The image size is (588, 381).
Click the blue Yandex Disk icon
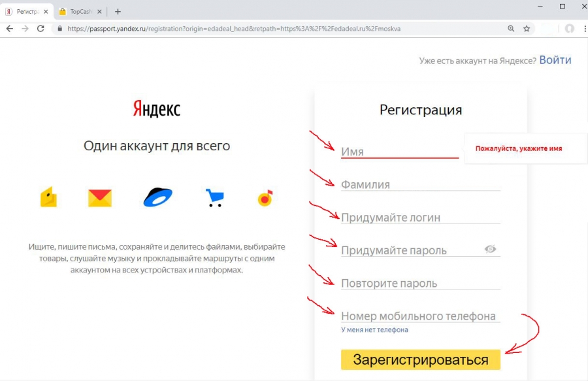click(x=158, y=197)
